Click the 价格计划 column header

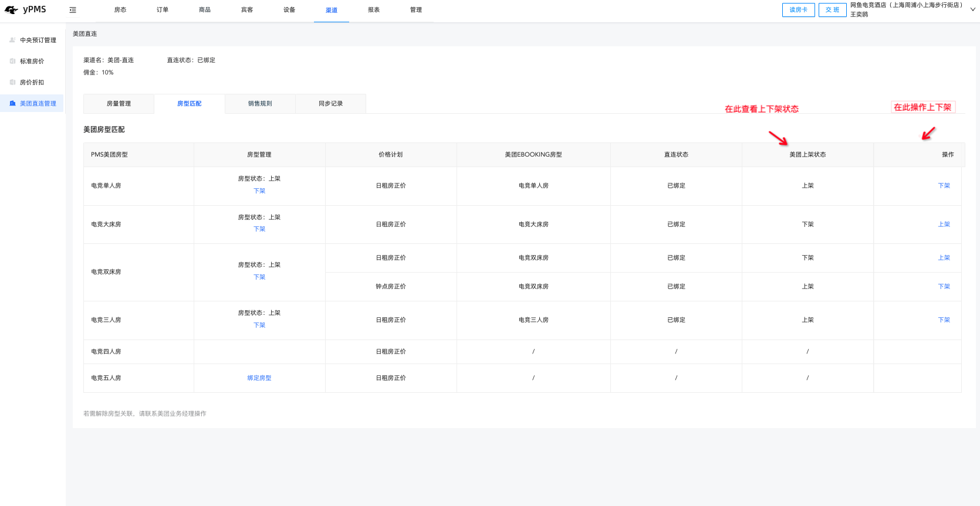coord(391,155)
